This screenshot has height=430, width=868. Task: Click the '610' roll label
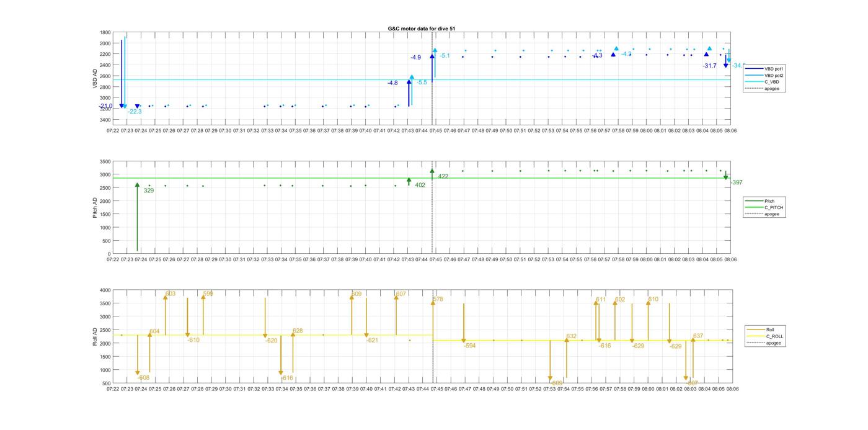(x=653, y=299)
